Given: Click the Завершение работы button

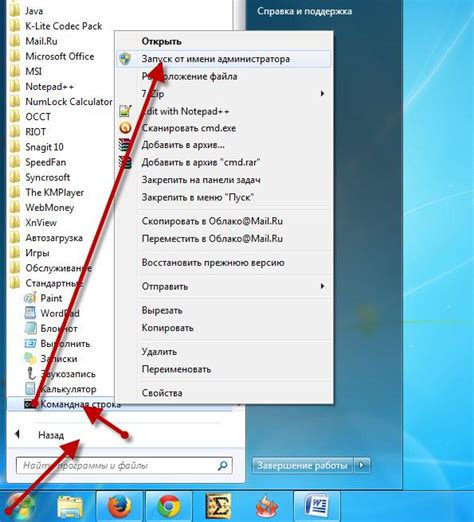Looking at the screenshot, I should (302, 465).
